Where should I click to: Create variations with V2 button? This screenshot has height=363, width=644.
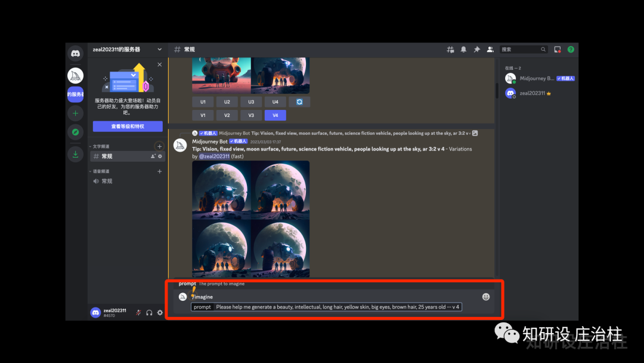coord(227,115)
